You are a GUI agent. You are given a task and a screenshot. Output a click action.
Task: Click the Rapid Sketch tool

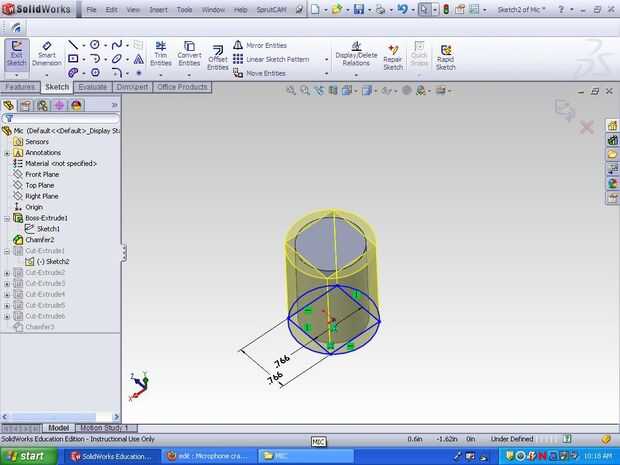click(446, 58)
